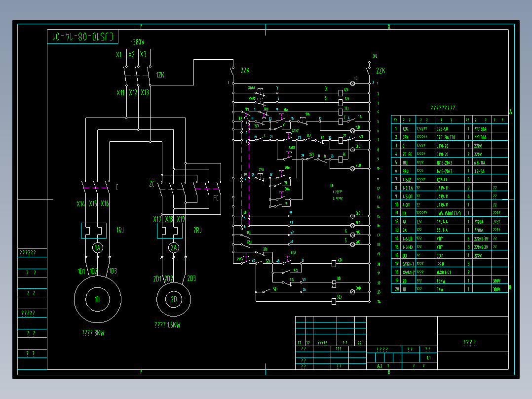Select the X2 input terminal label
This screenshot has width=532, height=399.
click(x=131, y=55)
